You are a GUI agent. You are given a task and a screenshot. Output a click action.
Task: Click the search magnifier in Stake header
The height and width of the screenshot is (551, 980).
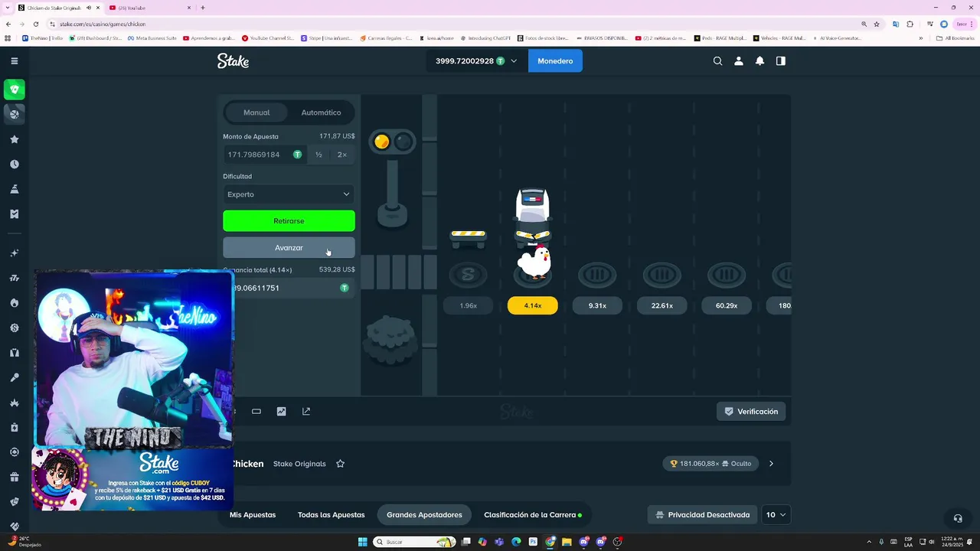click(x=717, y=61)
